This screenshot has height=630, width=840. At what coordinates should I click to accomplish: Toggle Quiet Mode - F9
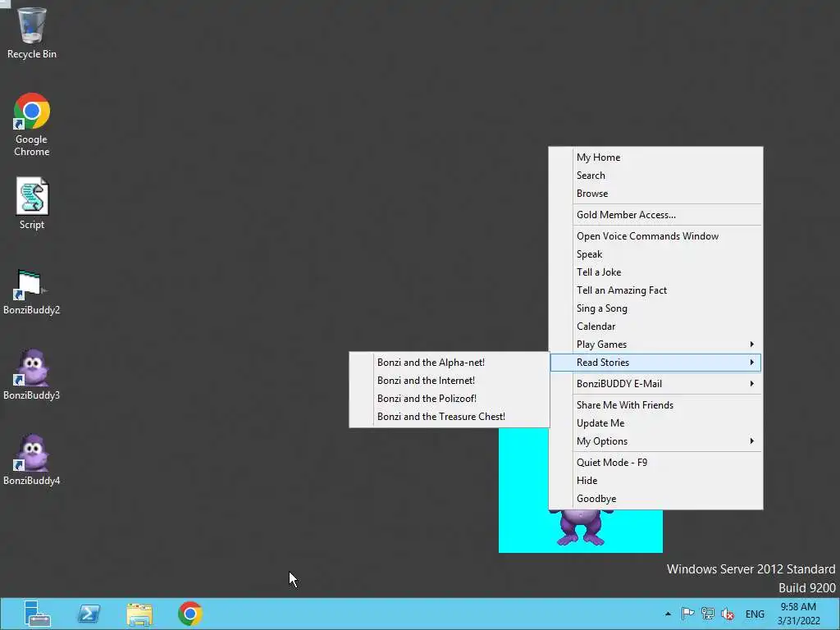(x=655, y=463)
